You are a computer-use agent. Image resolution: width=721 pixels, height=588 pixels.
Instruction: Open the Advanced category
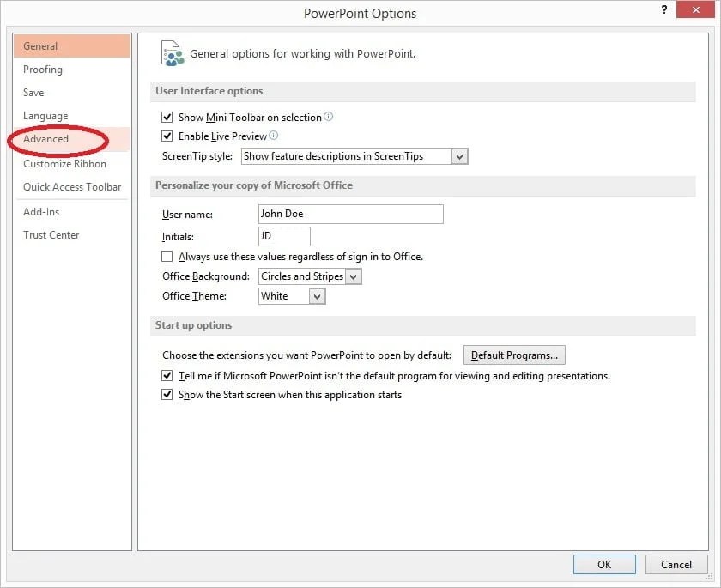72,139
